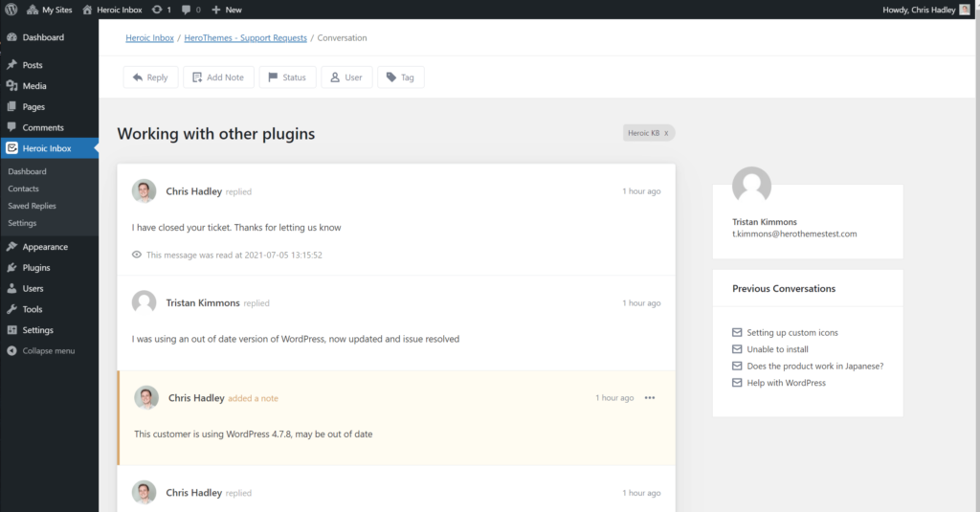This screenshot has width=980, height=512.
Task: Open the three-dots menu on the note
Action: [650, 398]
